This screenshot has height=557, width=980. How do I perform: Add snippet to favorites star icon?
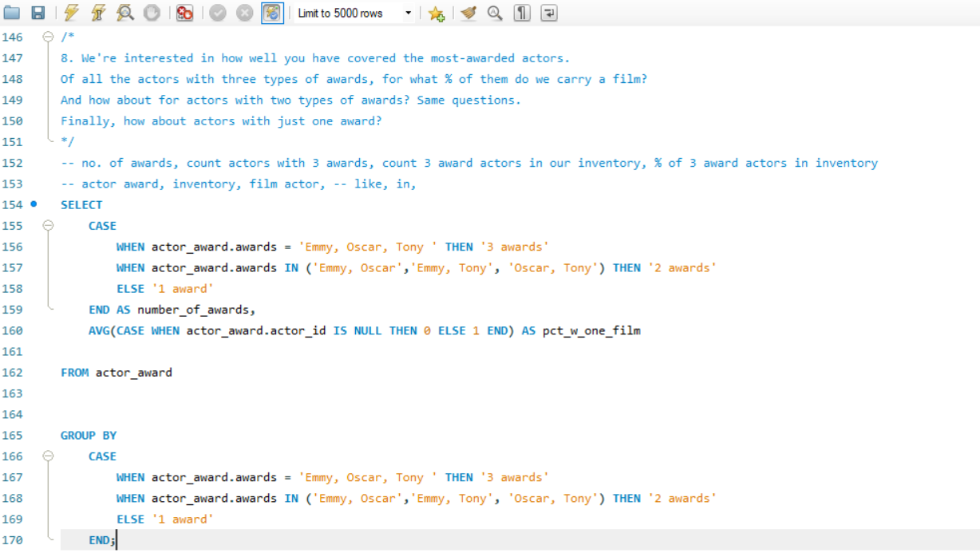(436, 13)
